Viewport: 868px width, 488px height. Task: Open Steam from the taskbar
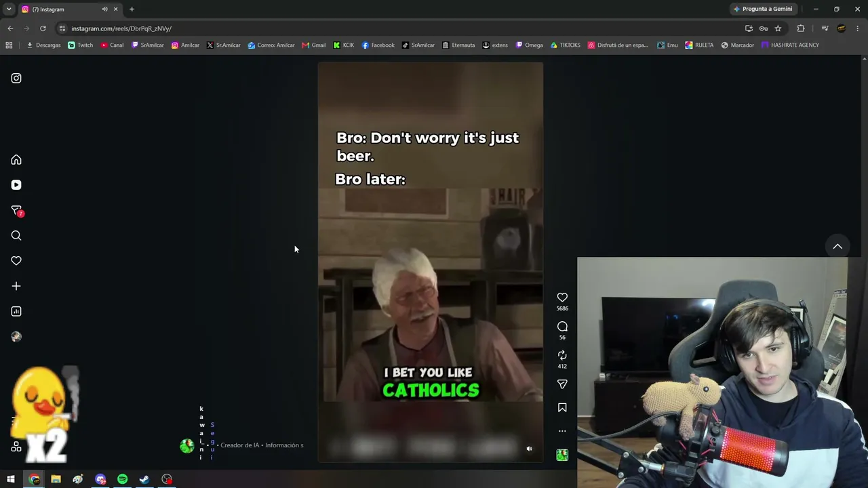144,479
